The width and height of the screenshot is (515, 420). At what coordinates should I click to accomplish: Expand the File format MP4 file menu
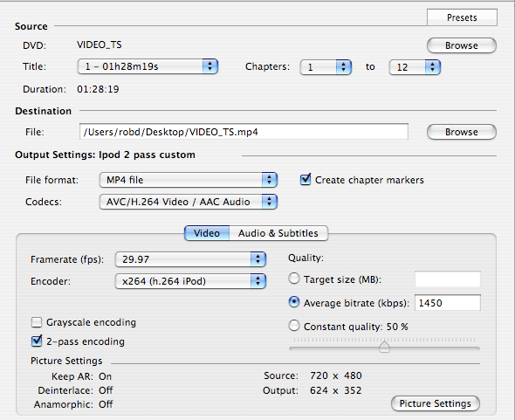[x=189, y=180]
